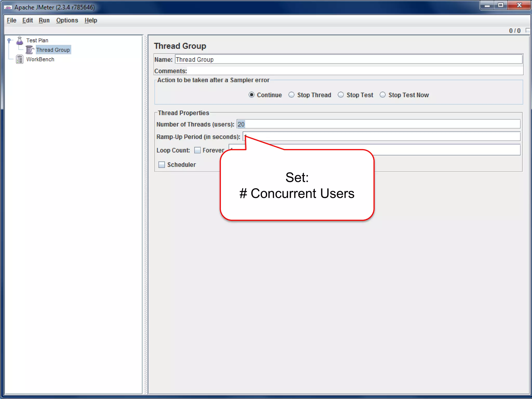532x399 pixels.
Task: Collapse the Test Plan tree node handle
Action: 9,40
